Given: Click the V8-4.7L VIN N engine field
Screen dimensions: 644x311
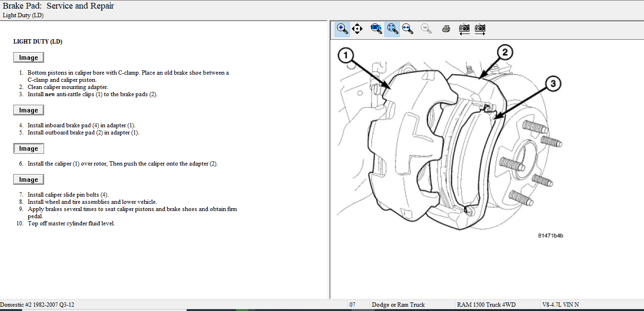Looking at the screenshot, I should click(560, 305).
